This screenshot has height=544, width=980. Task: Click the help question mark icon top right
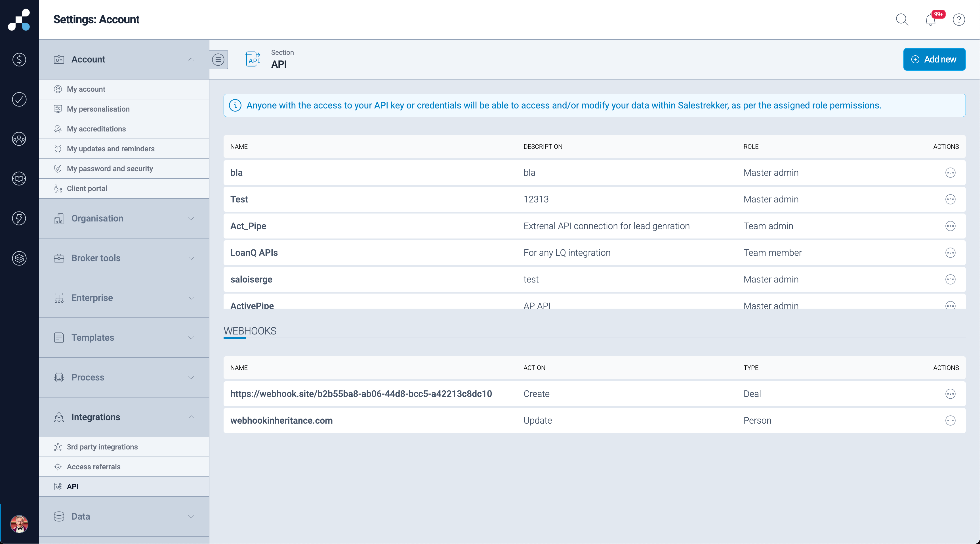pos(959,20)
